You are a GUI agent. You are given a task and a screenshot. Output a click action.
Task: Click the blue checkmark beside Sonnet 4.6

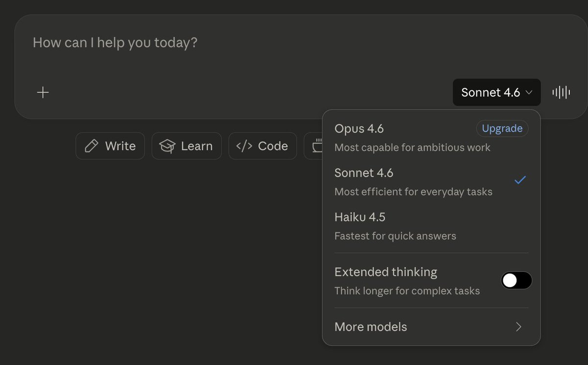pos(520,180)
